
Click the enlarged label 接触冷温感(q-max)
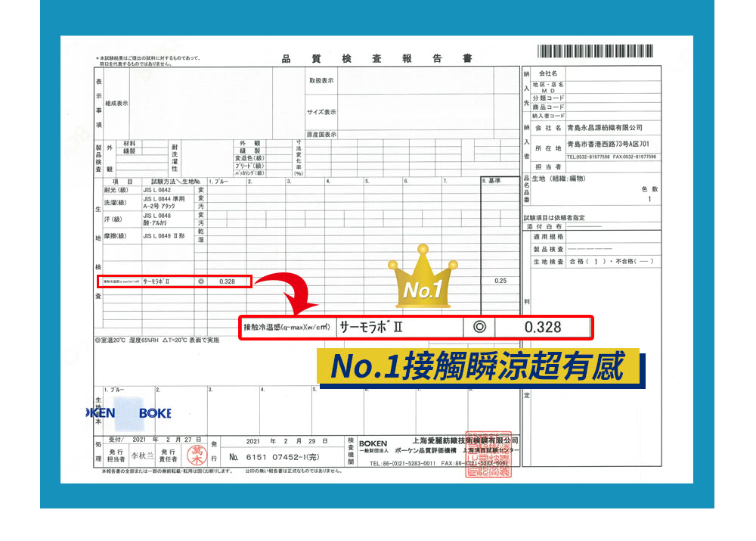[x=287, y=327]
